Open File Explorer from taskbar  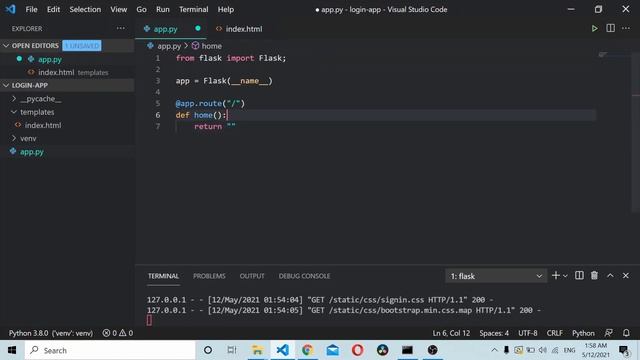pyautogui.click(x=257, y=350)
